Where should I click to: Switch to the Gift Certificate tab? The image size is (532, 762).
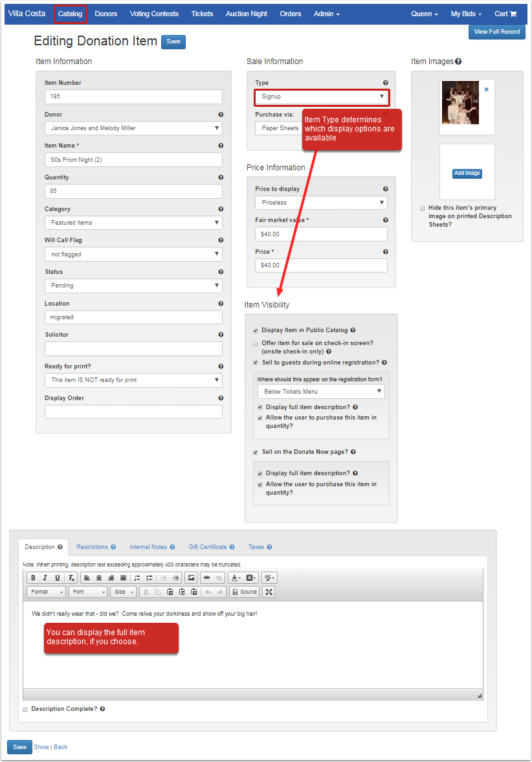pos(212,547)
